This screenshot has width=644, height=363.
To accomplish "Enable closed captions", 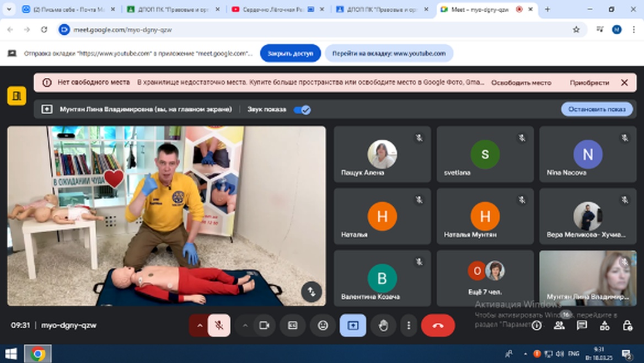I will (x=293, y=325).
